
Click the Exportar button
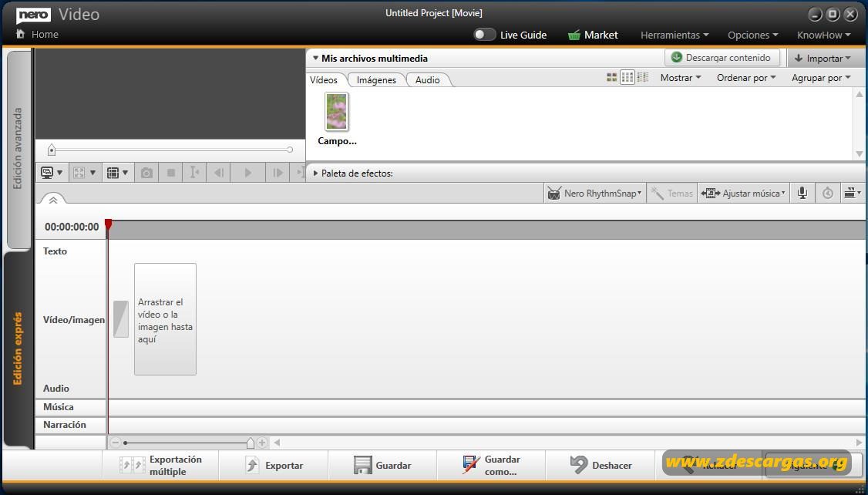coord(274,465)
